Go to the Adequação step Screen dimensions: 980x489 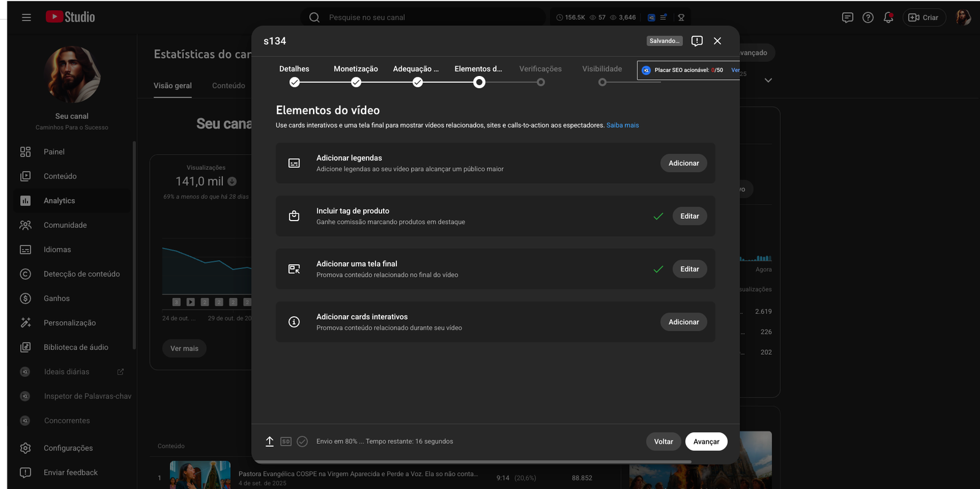point(417,76)
